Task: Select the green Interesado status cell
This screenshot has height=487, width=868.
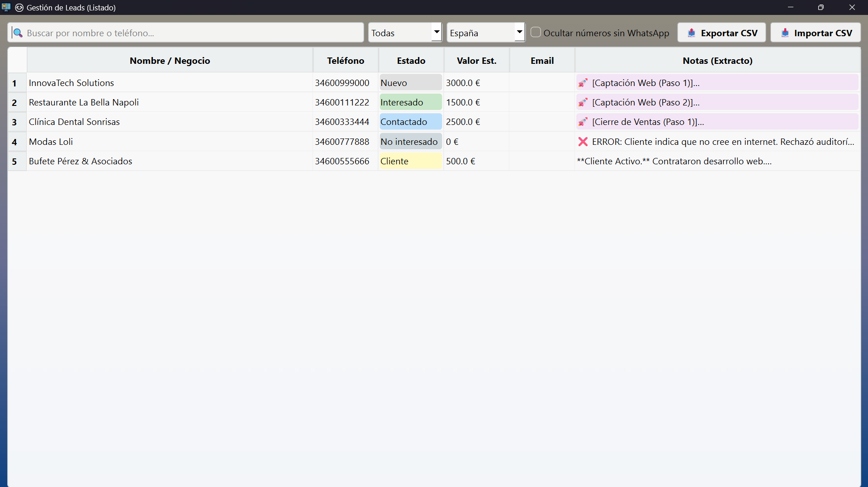Action: tap(410, 103)
